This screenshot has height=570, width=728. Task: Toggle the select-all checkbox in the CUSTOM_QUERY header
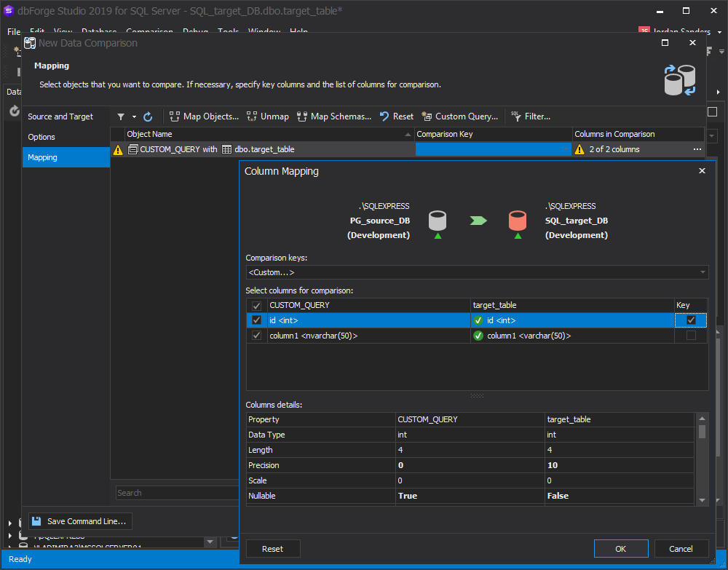click(256, 306)
